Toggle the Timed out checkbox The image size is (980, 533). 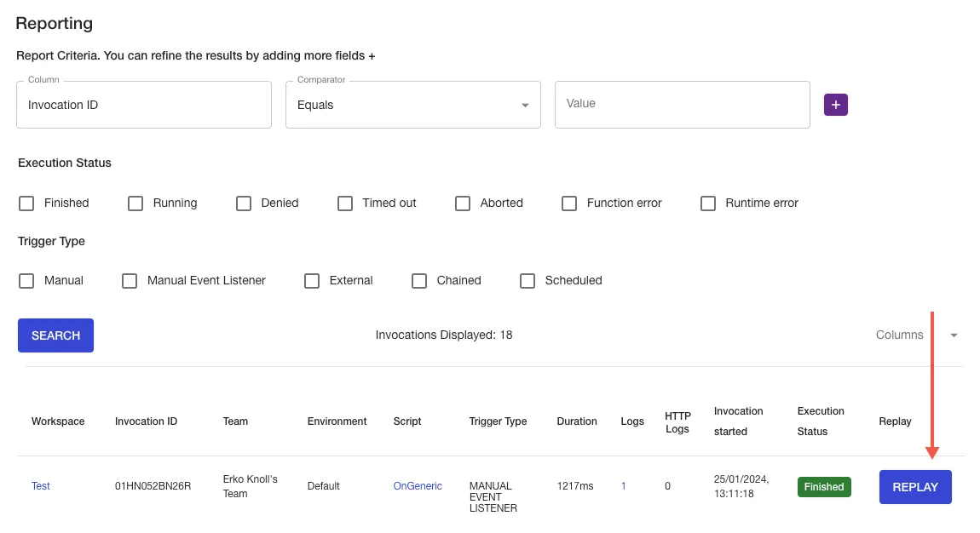[x=345, y=203]
